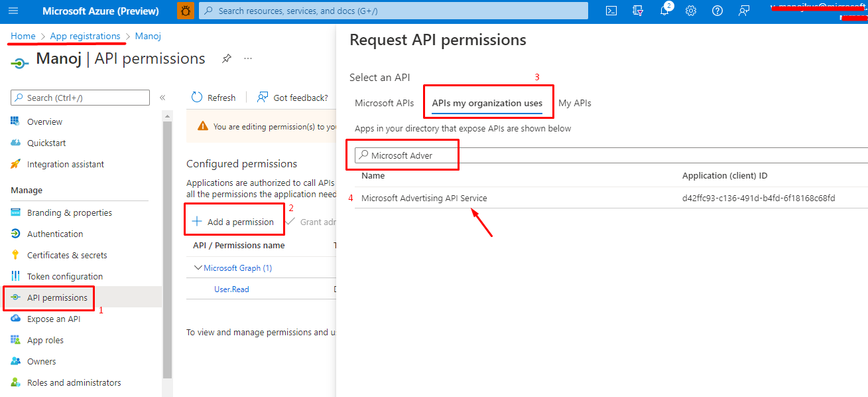The width and height of the screenshot is (868, 397).
Task: Click the preview bug report icon
Action: tap(186, 11)
